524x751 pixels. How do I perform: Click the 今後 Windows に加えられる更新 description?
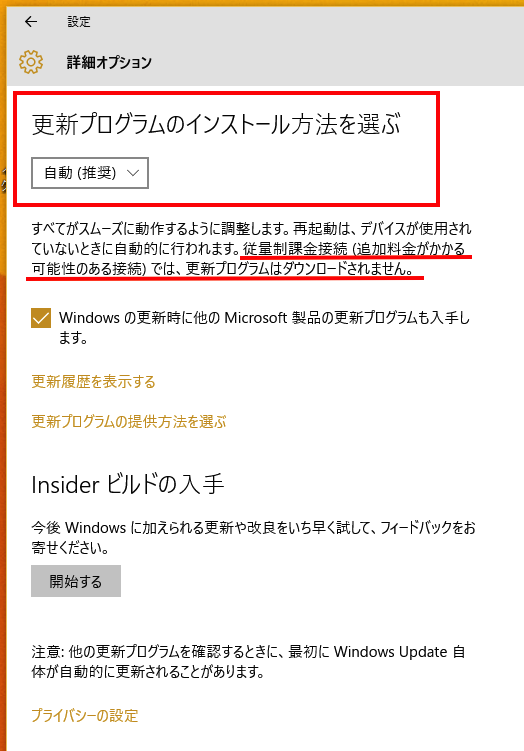[253, 537]
